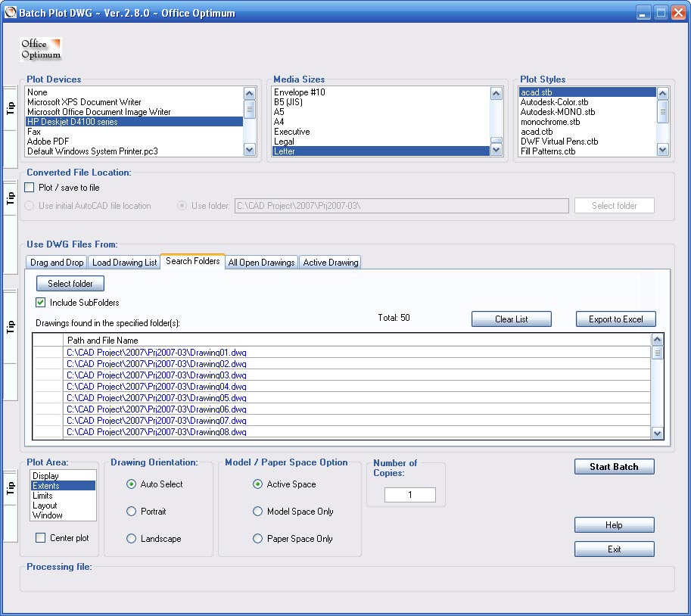This screenshot has width=691, height=616.
Task: Click up arrow of drawings list scrollbar
Action: [657, 340]
